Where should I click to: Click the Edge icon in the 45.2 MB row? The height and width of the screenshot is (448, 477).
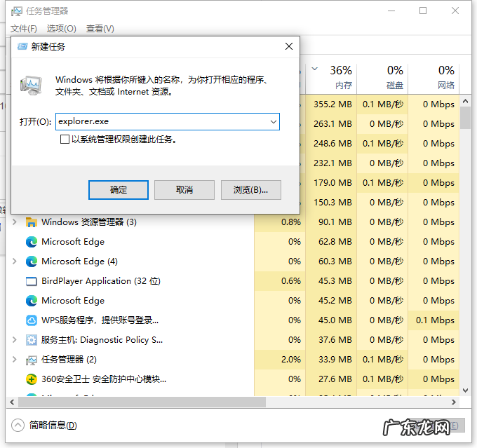(x=32, y=301)
